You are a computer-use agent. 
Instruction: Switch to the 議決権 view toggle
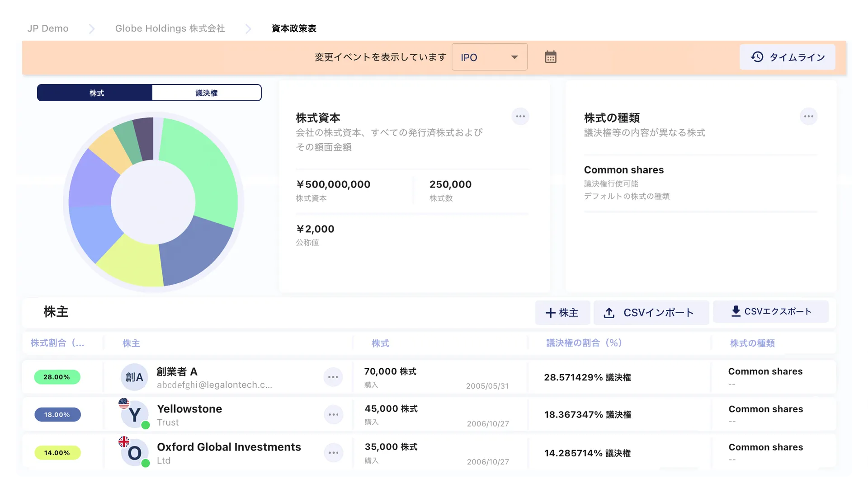[206, 93]
